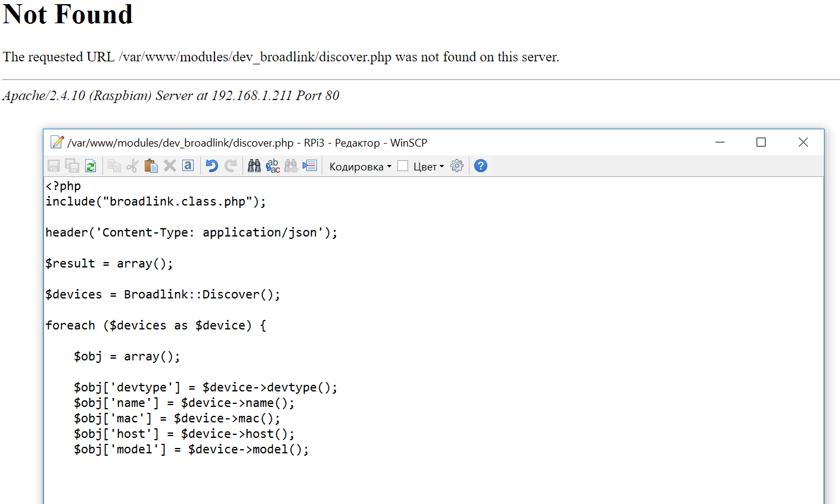Click the Copy icon in toolbar

(x=114, y=166)
